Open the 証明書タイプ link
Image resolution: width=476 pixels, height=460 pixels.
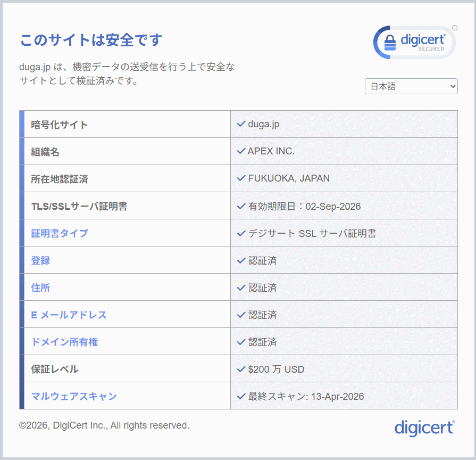click(x=60, y=233)
